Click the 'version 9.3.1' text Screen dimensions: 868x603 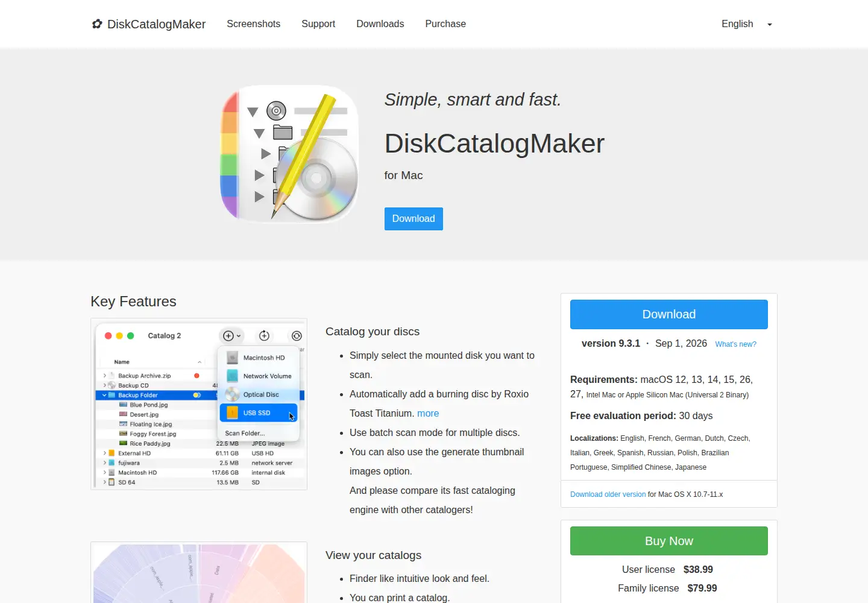(611, 344)
